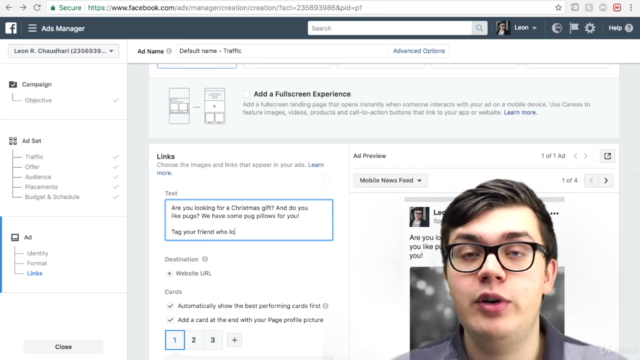
Task: Reload the page with refresh icon
Action: (x=37, y=7)
